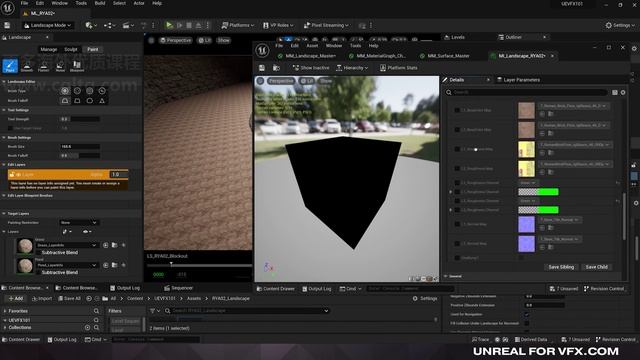Click the green Play button in toolbar

(x=169, y=25)
